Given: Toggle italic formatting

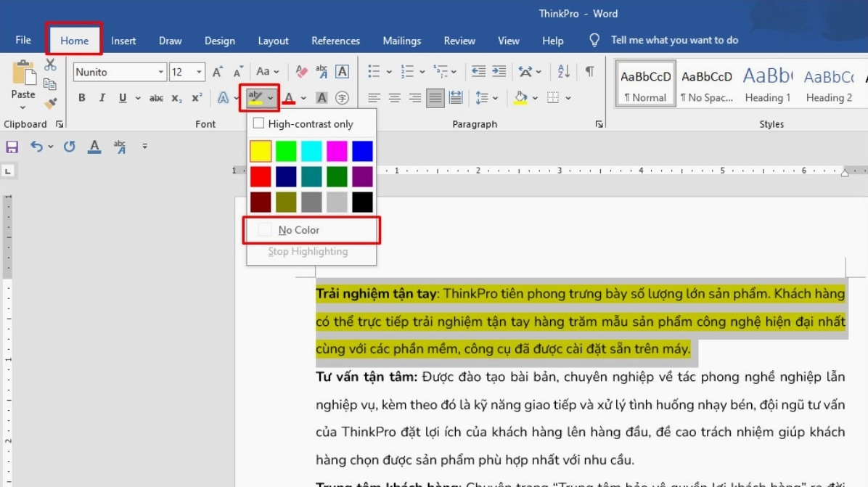Looking at the screenshot, I should (102, 98).
